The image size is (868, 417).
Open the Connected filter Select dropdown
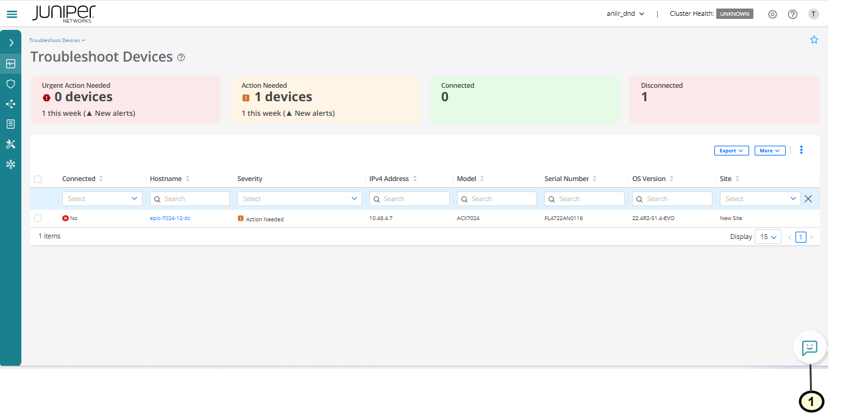pyautogui.click(x=102, y=198)
